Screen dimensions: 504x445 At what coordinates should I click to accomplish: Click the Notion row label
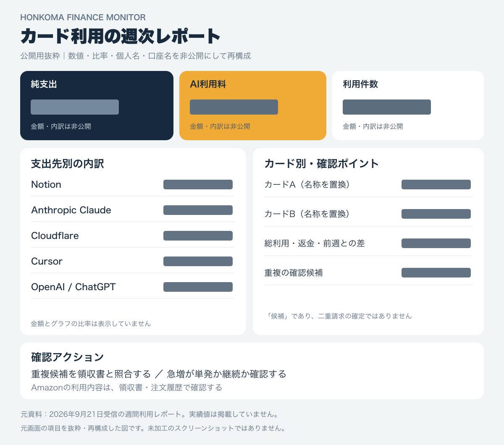[46, 185]
